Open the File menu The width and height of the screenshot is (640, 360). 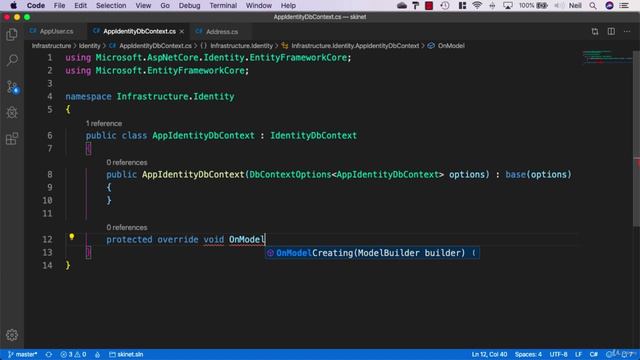[x=59, y=6]
